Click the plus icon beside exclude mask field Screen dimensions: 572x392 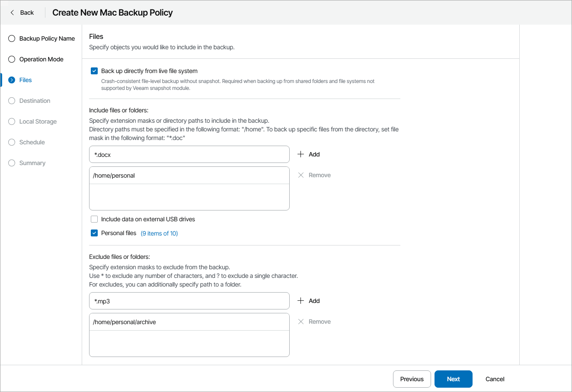point(301,301)
